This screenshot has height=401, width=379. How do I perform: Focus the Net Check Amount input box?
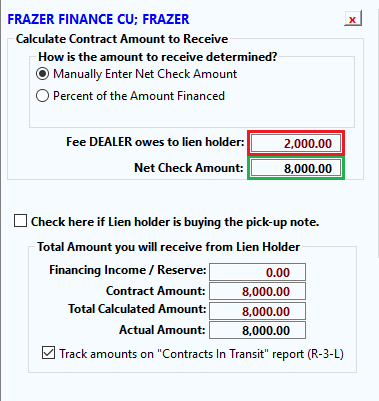click(296, 168)
